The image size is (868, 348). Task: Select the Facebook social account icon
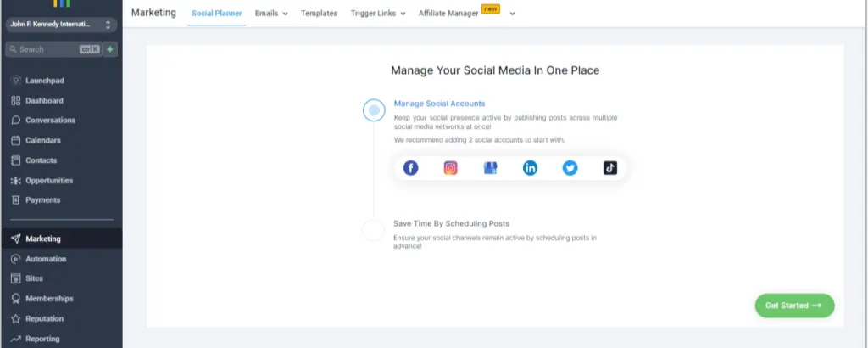[x=410, y=168]
